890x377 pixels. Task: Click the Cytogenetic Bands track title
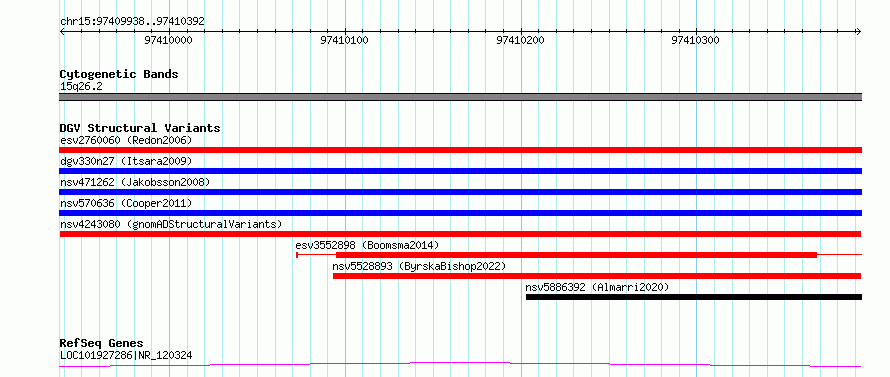[119, 74]
